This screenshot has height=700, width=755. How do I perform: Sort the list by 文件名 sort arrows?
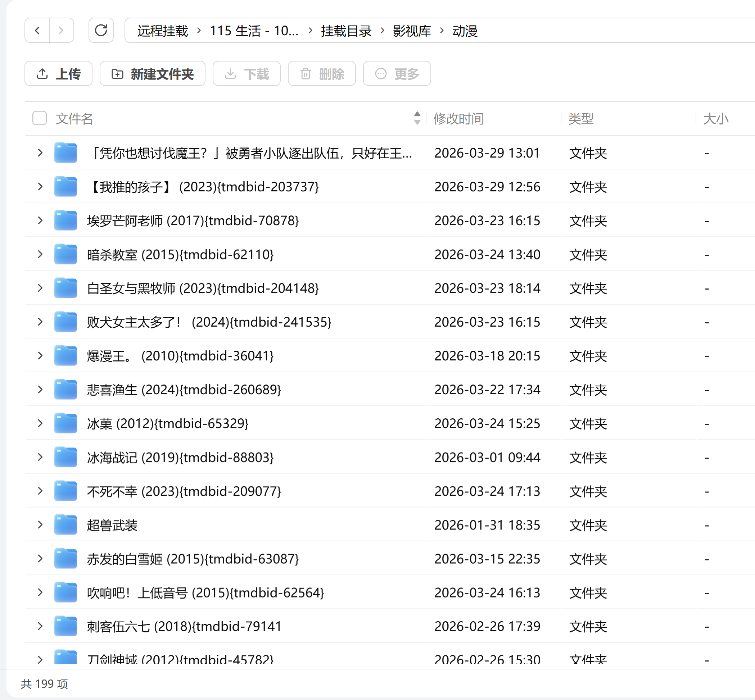(417, 118)
